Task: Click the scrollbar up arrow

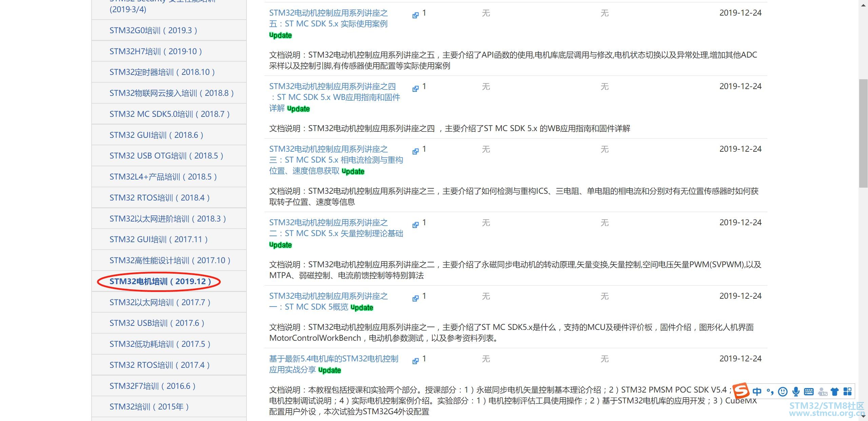Action: (863, 6)
